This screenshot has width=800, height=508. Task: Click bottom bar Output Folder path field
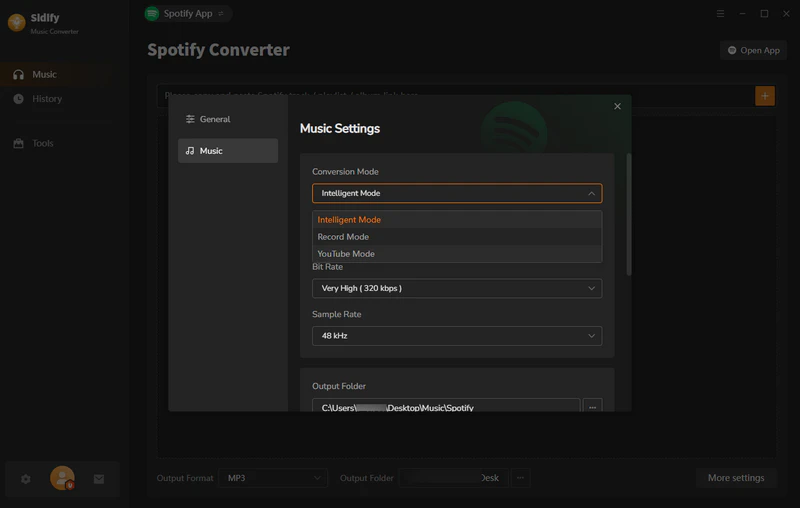tap(453, 478)
